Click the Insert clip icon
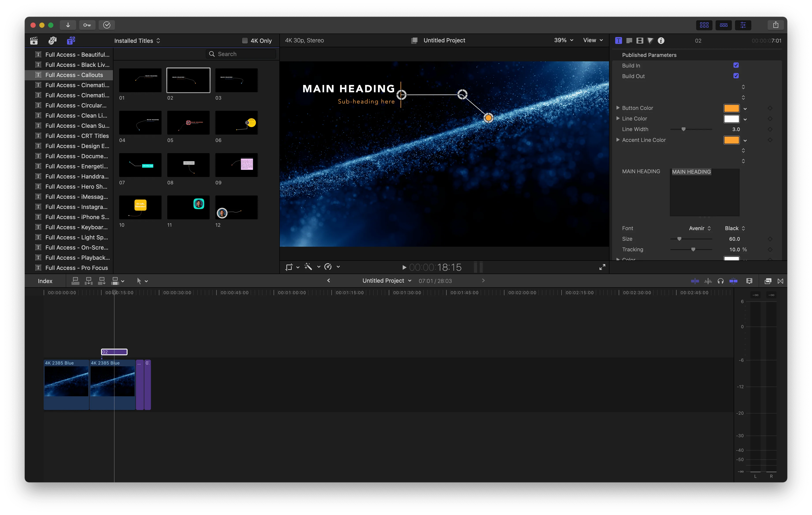Viewport: 812px width, 515px height. click(x=89, y=281)
